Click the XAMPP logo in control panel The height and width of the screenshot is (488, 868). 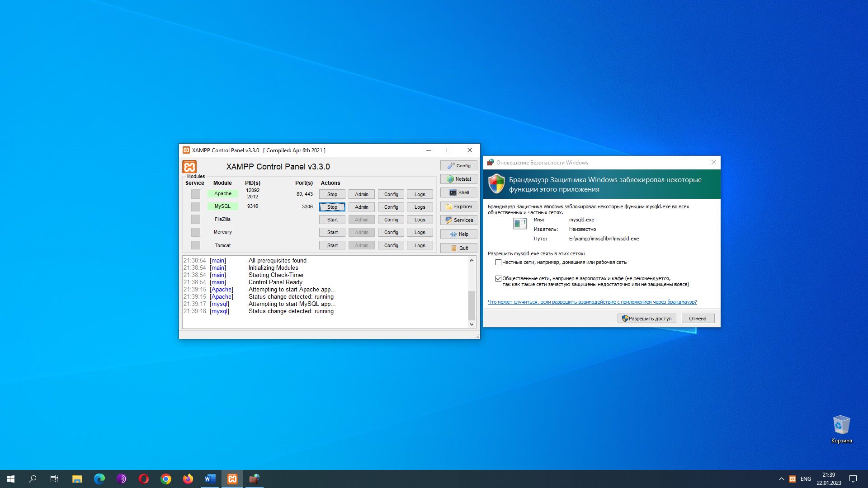coord(189,167)
